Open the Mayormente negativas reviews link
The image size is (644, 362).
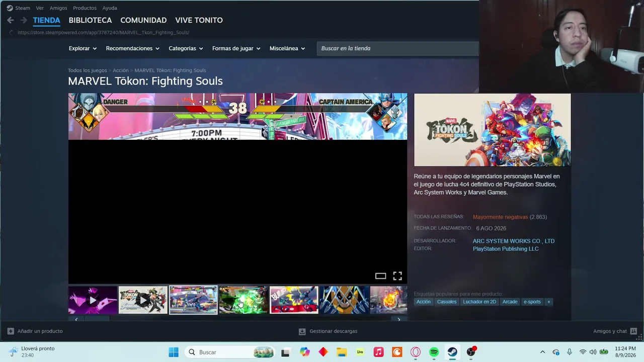tap(500, 217)
